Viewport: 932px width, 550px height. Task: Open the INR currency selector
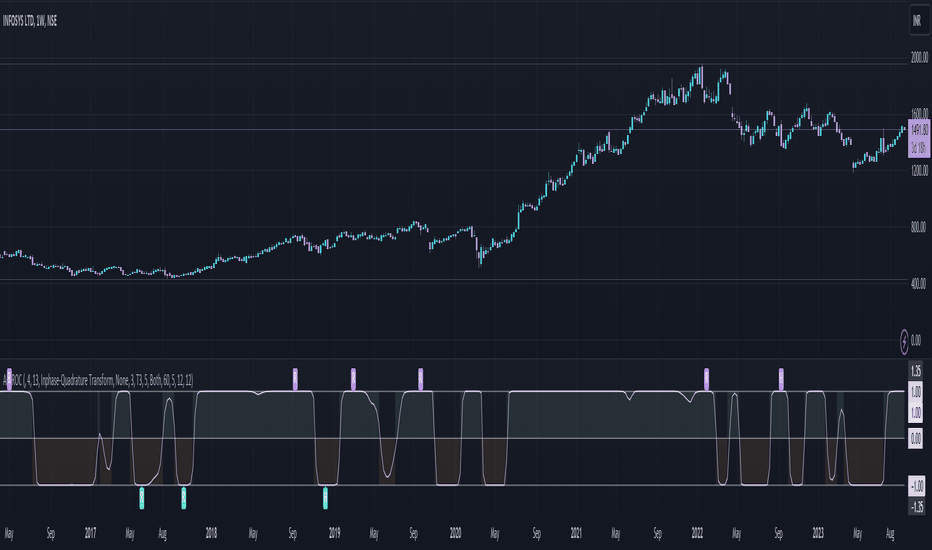[x=917, y=21]
